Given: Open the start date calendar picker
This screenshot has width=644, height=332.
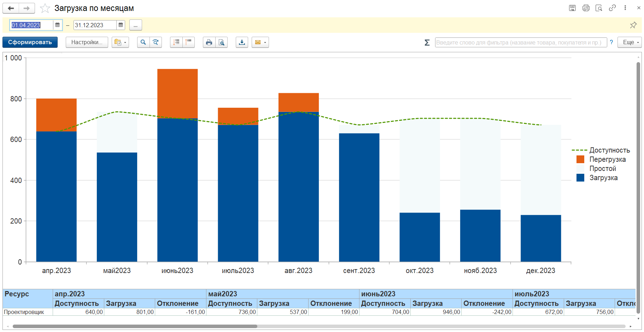Looking at the screenshot, I should (x=58, y=25).
